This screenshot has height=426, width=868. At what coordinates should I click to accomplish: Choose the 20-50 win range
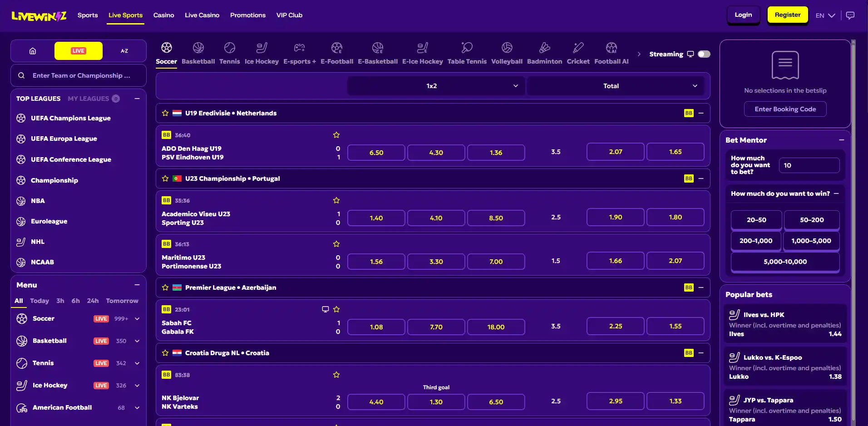point(756,220)
